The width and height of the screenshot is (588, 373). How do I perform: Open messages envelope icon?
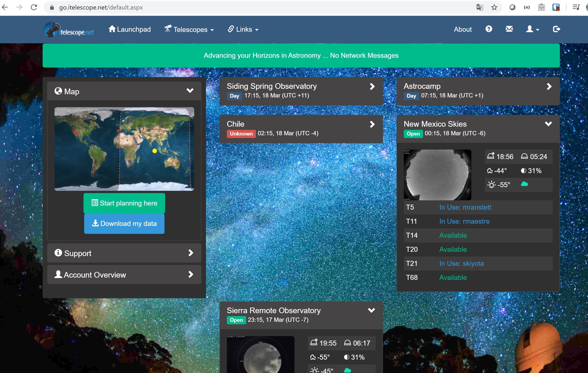coord(509,29)
